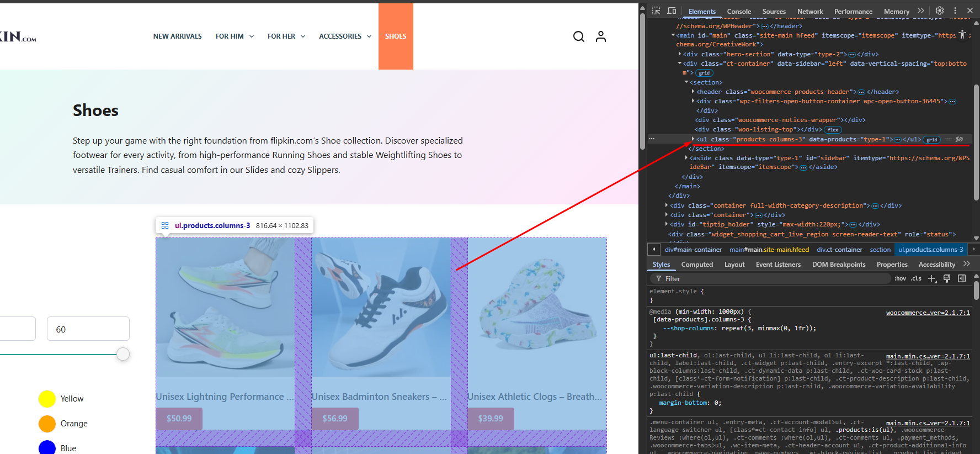Click the max price field showing 60
This screenshot has height=454, width=980.
point(88,329)
